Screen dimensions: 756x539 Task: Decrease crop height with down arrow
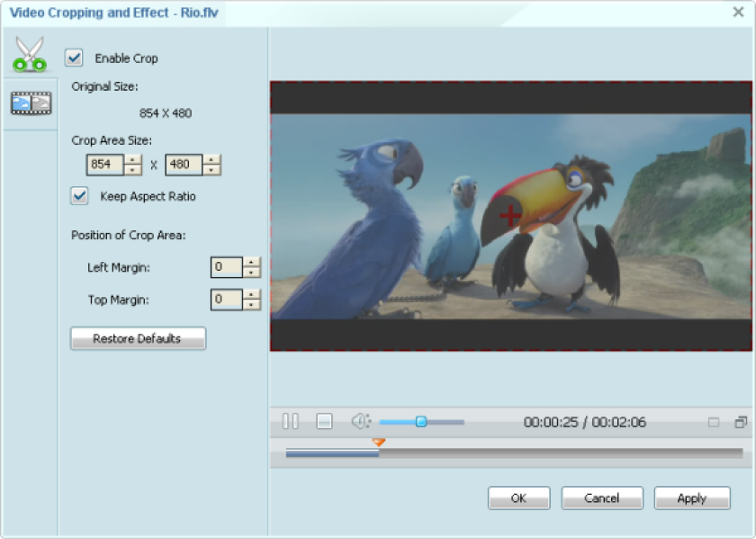[x=211, y=170]
